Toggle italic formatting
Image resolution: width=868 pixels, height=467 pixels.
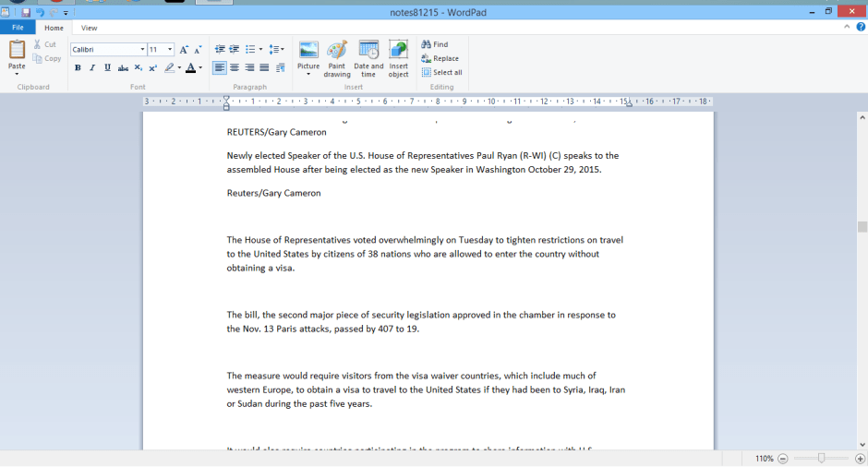click(x=92, y=67)
